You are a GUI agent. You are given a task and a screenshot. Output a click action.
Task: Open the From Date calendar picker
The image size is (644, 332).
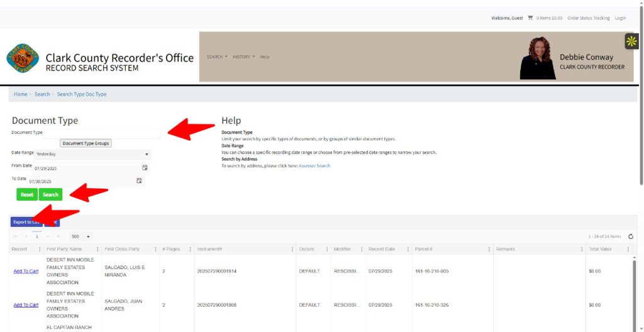pos(145,168)
